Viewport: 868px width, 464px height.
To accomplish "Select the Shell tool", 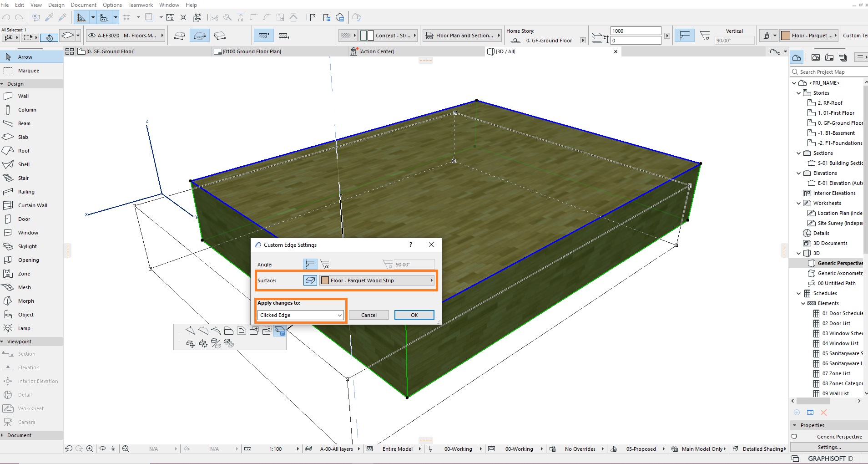I will pos(31,164).
